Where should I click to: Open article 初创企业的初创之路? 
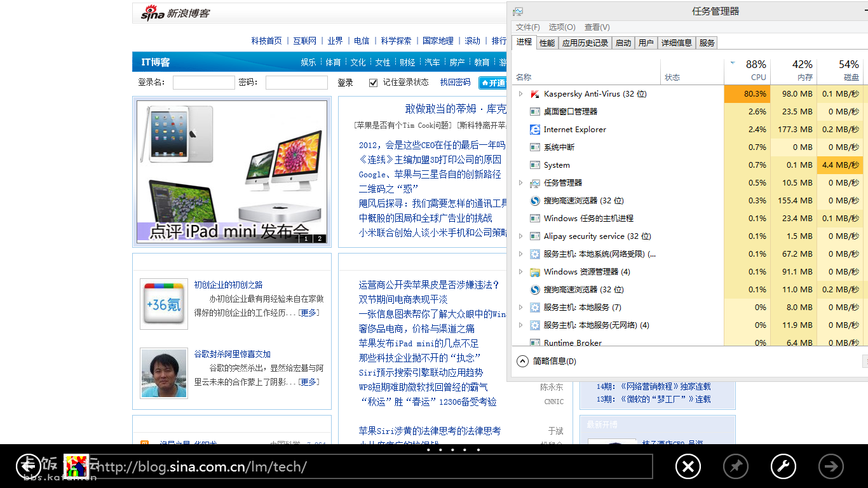click(x=228, y=285)
